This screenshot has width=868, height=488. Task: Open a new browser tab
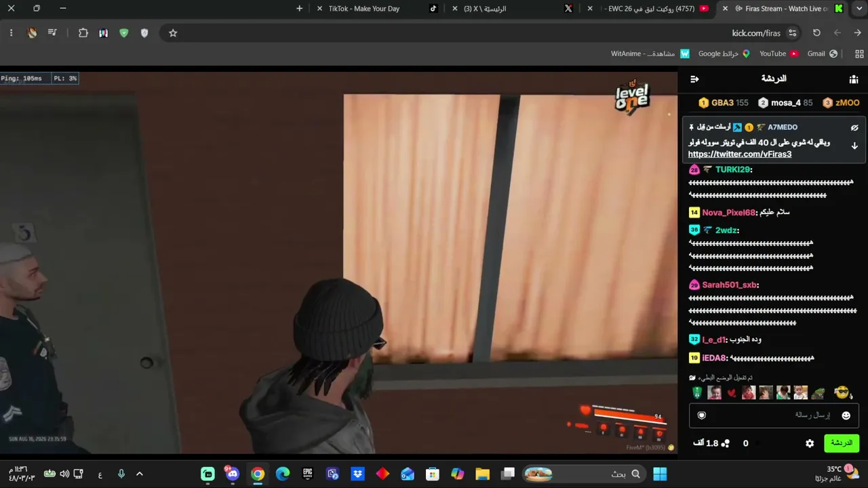tap(300, 9)
